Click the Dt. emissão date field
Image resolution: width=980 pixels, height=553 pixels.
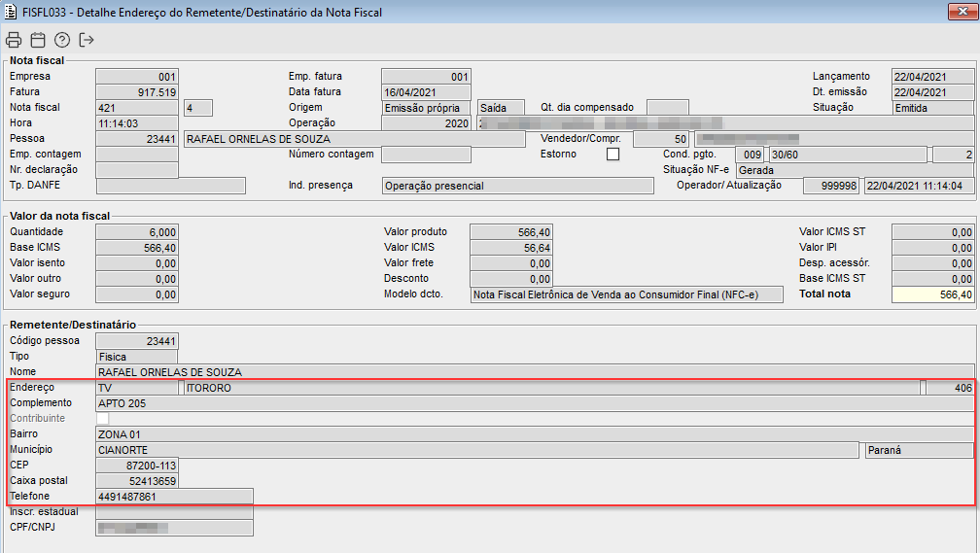point(932,92)
